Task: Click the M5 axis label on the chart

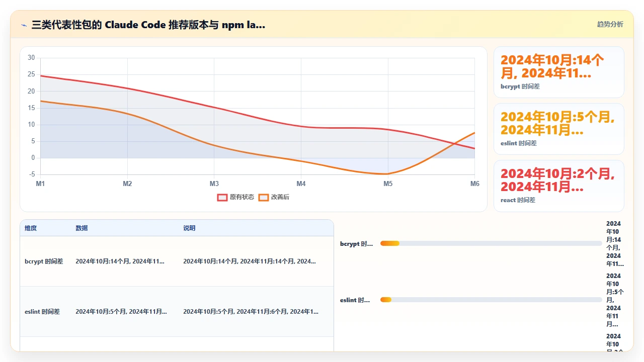Action: 388,184
